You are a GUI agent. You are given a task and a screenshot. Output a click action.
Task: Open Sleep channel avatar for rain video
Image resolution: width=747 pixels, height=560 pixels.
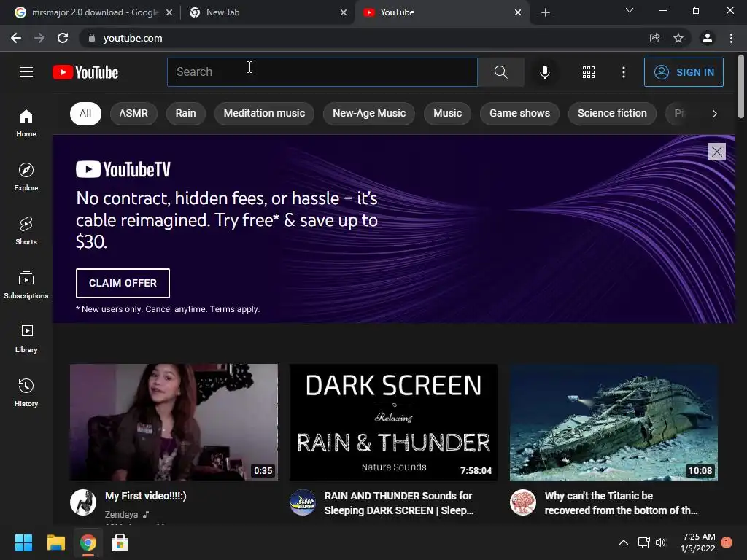[x=303, y=502]
